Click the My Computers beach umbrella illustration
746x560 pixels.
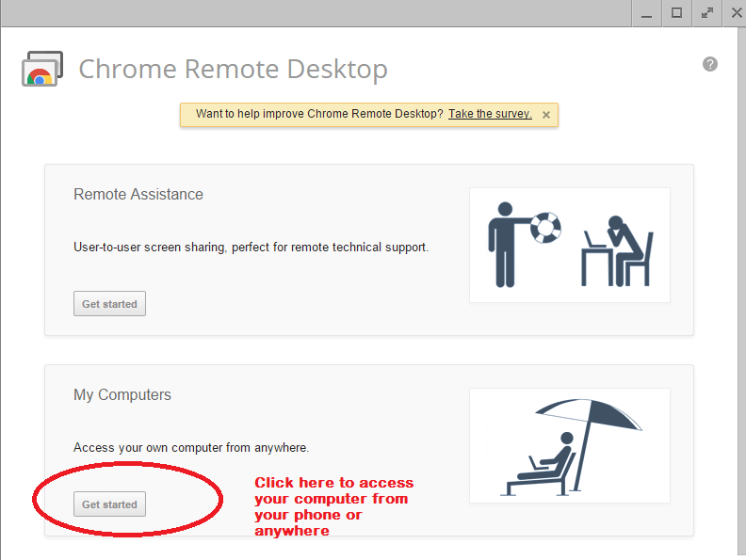click(x=570, y=445)
